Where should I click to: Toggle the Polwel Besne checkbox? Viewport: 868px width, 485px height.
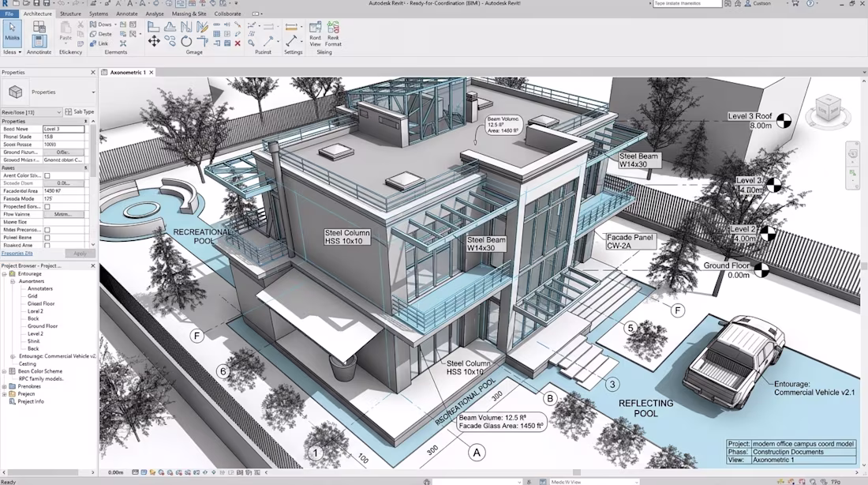[x=47, y=237]
